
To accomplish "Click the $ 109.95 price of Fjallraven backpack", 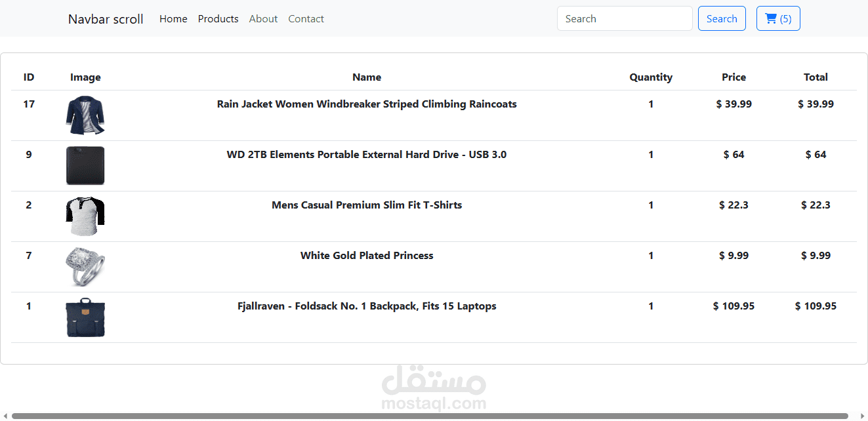I will [x=734, y=306].
